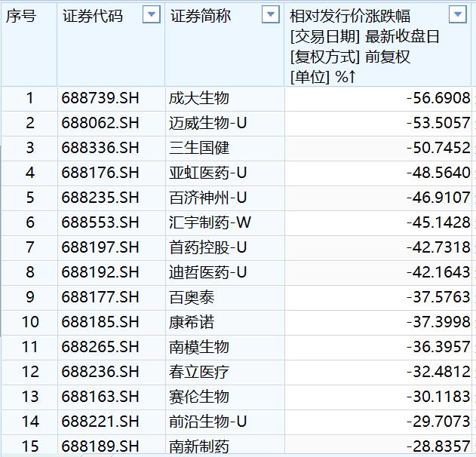Select the -46.9107 value cell
Screen dimensions: 476x457
click(x=438, y=198)
